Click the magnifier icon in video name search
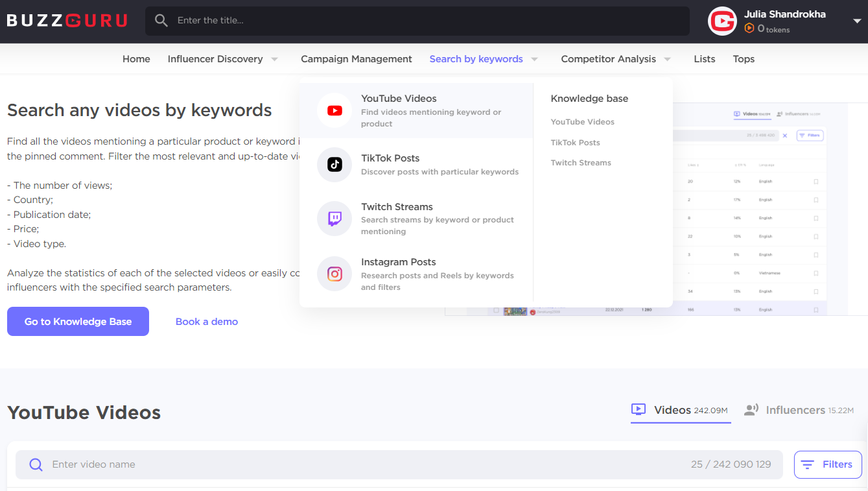 tap(36, 464)
